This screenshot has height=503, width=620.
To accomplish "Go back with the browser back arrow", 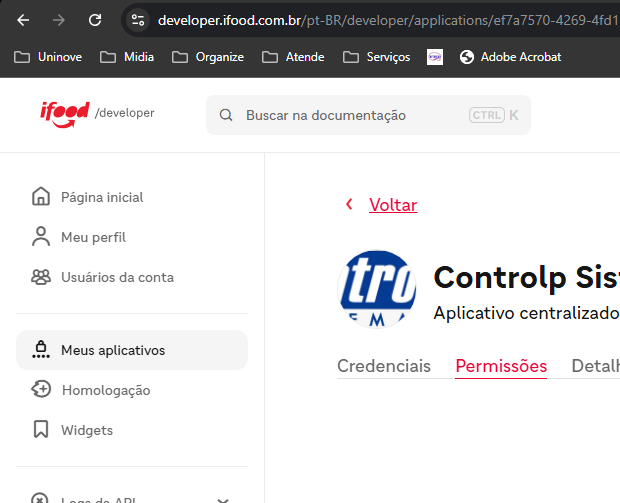I will pyautogui.click(x=23, y=20).
